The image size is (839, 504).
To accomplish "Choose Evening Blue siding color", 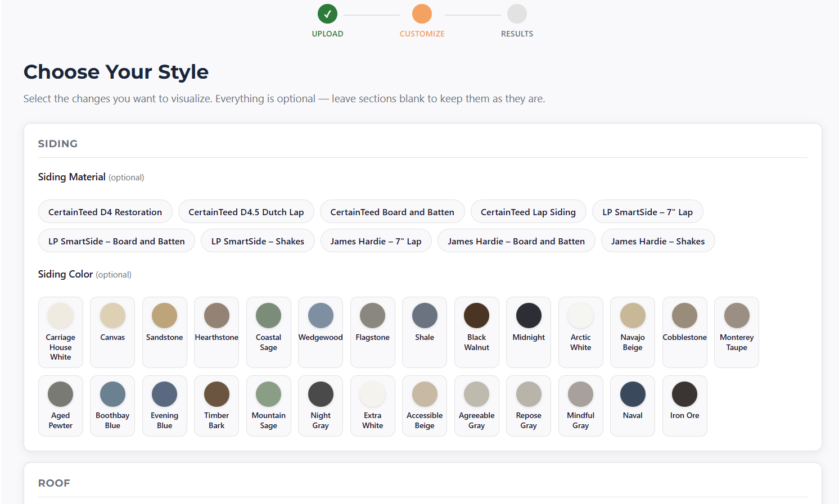I will point(165,406).
